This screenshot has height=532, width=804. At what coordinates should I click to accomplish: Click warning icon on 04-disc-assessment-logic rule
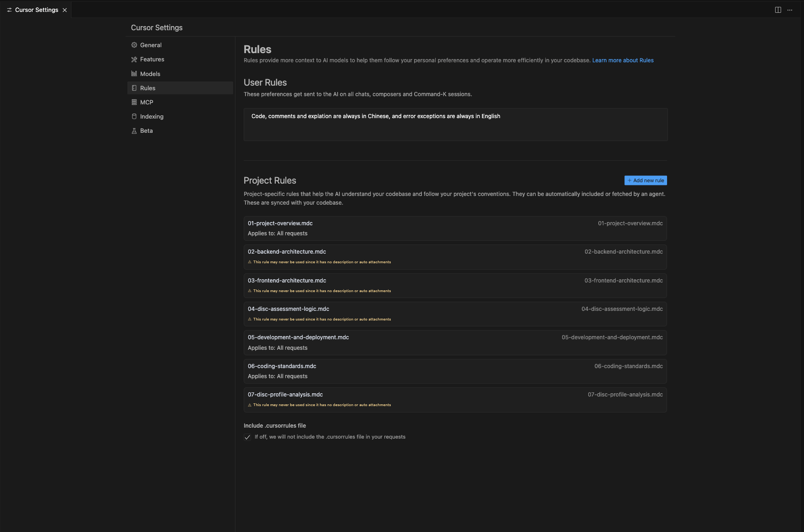250,320
